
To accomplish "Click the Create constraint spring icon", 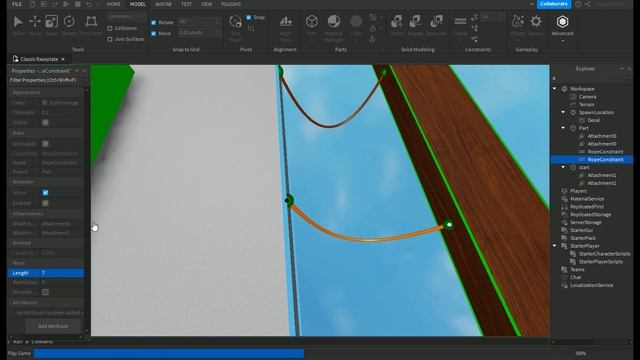I will [460, 21].
